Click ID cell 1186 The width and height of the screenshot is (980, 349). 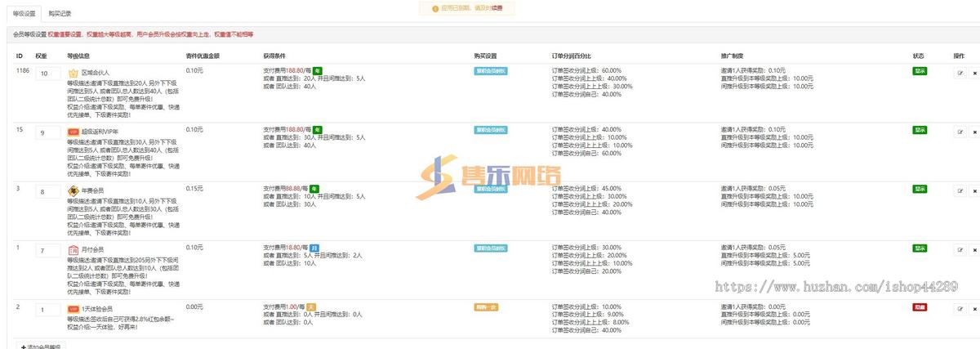click(x=23, y=71)
